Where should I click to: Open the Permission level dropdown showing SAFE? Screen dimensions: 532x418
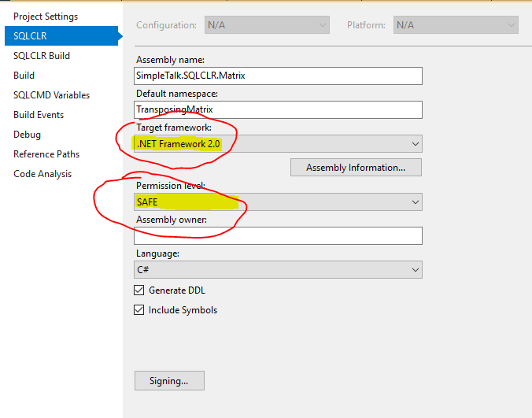click(278, 202)
